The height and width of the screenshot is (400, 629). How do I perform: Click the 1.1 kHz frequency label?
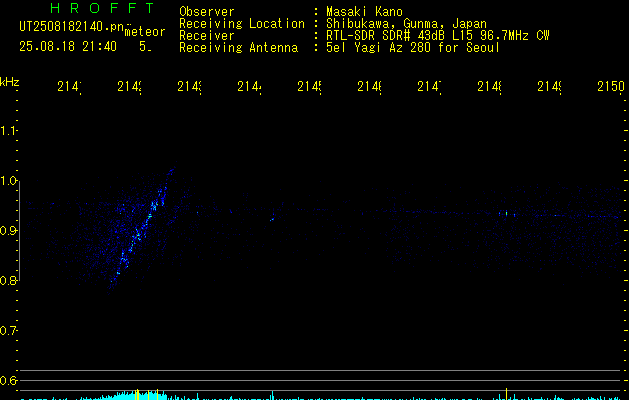(8, 131)
